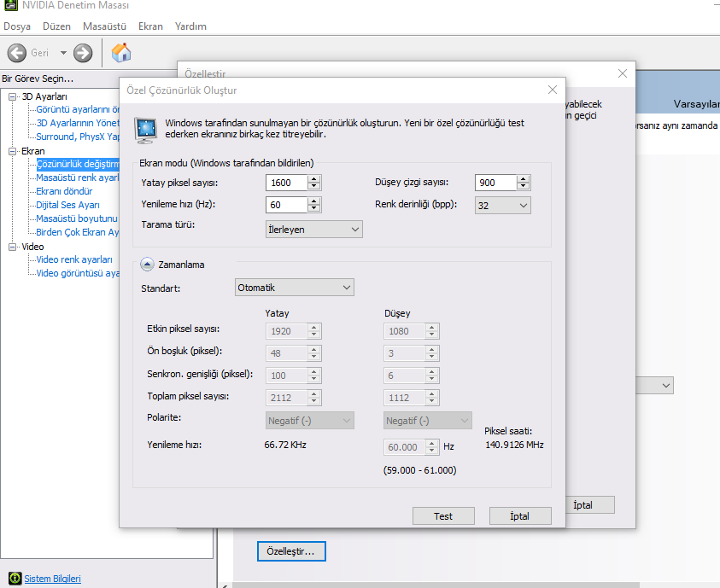Screen dimensions: 720x588
Task: Collapse the Video tree node
Action: 13,247
